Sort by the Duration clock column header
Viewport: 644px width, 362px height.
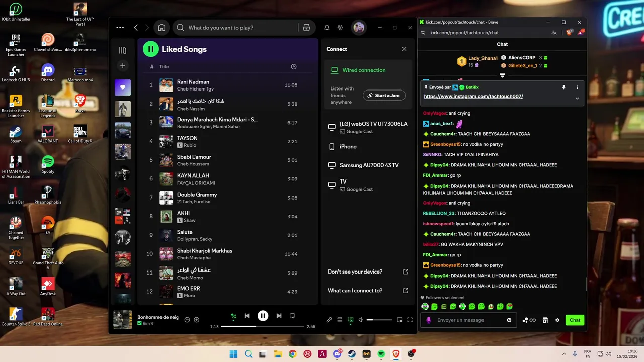(x=294, y=67)
